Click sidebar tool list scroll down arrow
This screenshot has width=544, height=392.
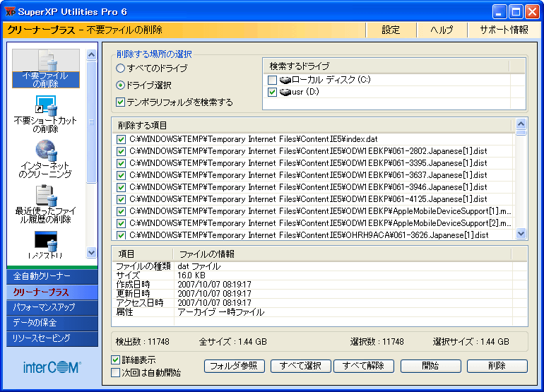click(x=92, y=253)
